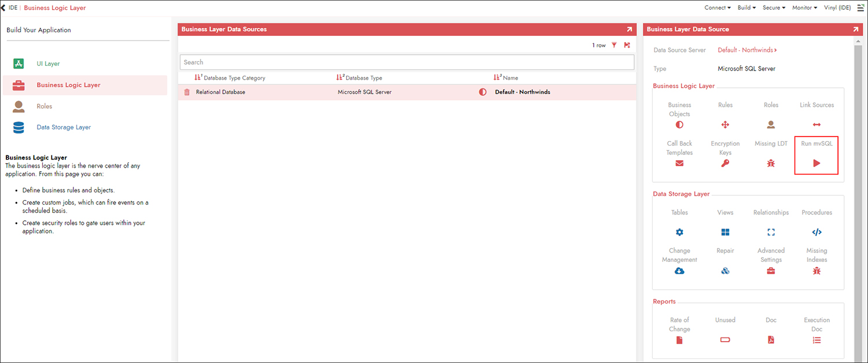
Task: Click the delete icon on the Northwinds row
Action: (187, 92)
